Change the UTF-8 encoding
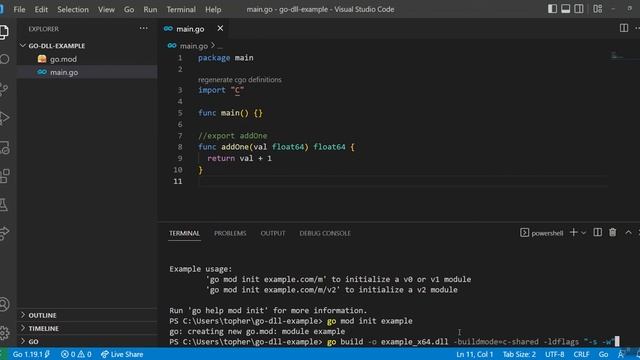This screenshot has width=640, height=360. click(x=554, y=354)
